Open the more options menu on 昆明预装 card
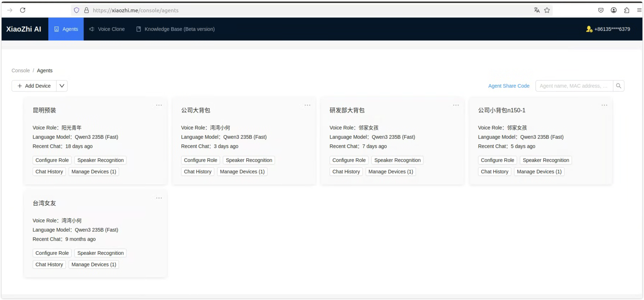The image size is (644, 300). pyautogui.click(x=159, y=105)
